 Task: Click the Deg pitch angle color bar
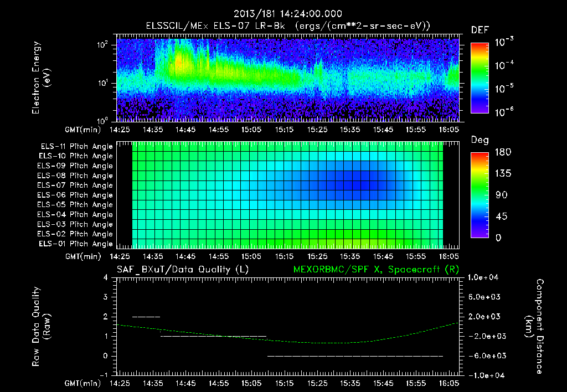[480, 195]
